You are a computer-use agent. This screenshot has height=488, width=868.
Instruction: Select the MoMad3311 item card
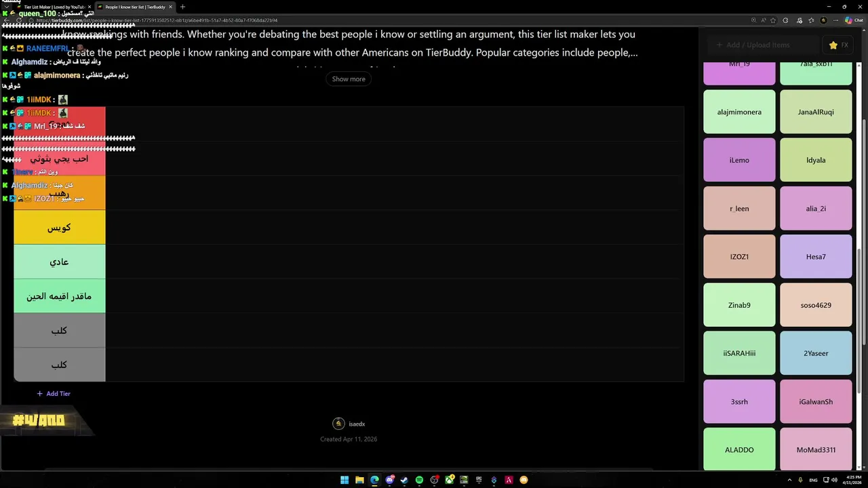[816, 449]
